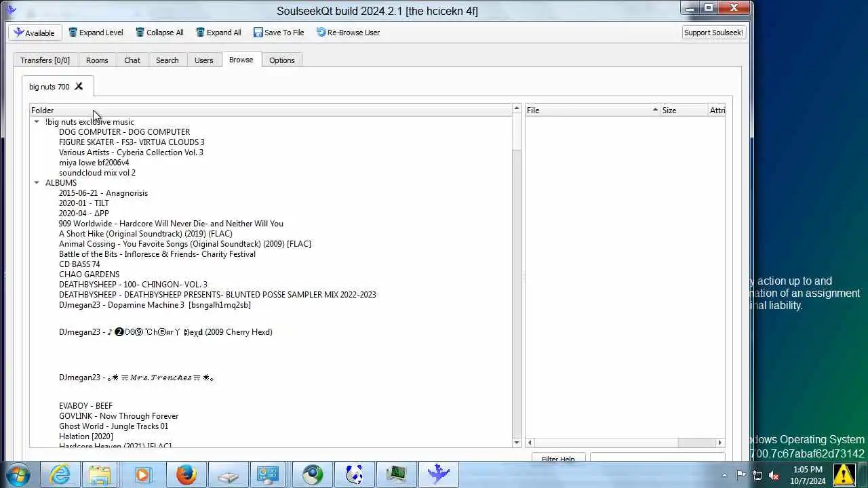Go to the Chat tab
Image resolution: width=868 pixels, height=488 pixels.
click(x=132, y=60)
